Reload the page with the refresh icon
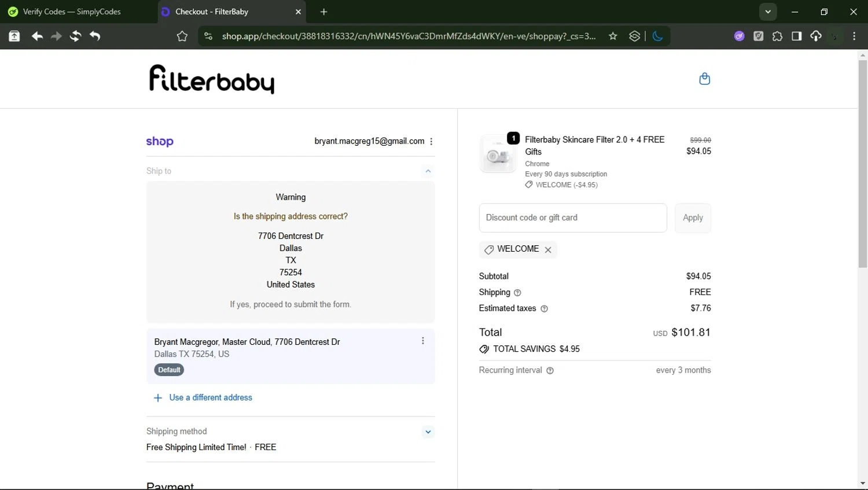This screenshot has height=490, width=868. point(75,36)
